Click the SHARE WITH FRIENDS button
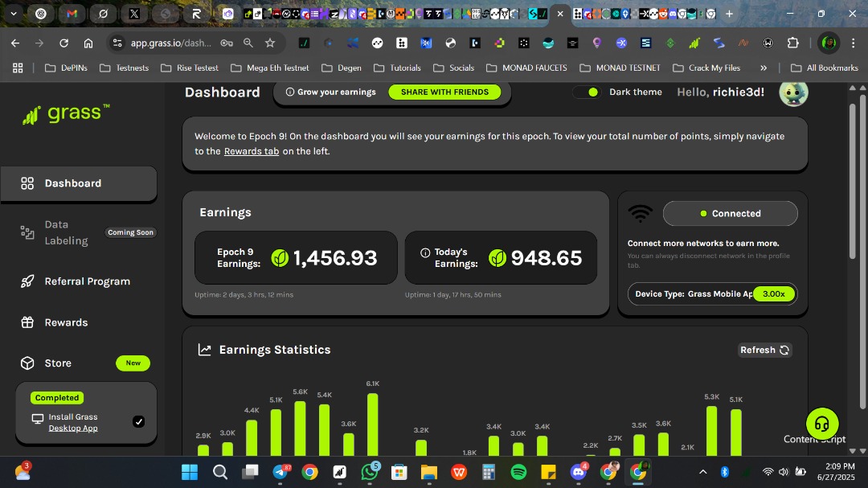This screenshot has height=488, width=868. click(x=444, y=92)
